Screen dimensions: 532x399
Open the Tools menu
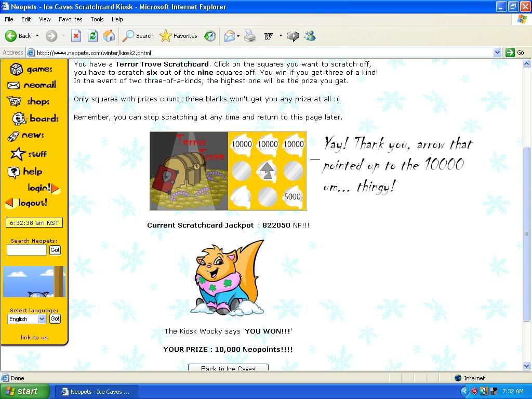(97, 19)
